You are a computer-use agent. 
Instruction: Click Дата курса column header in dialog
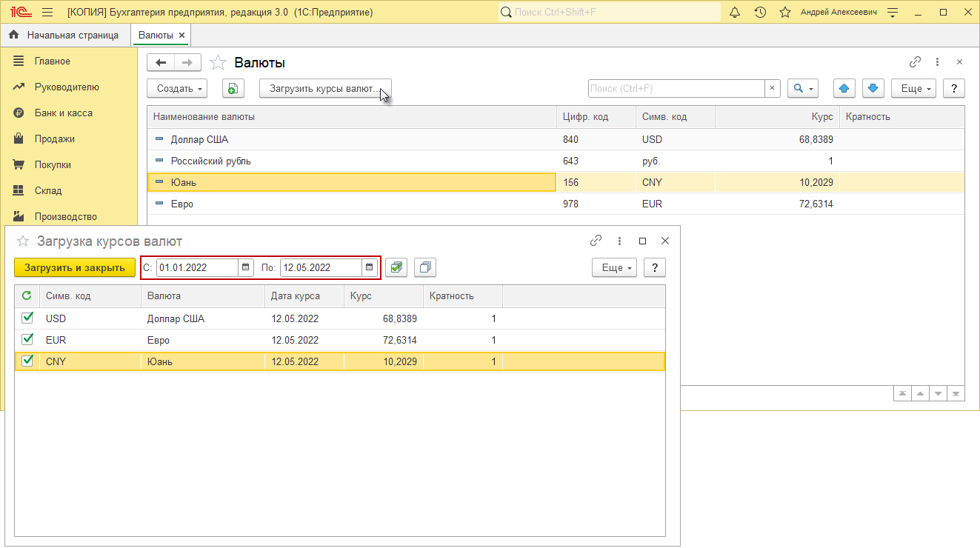click(x=304, y=296)
